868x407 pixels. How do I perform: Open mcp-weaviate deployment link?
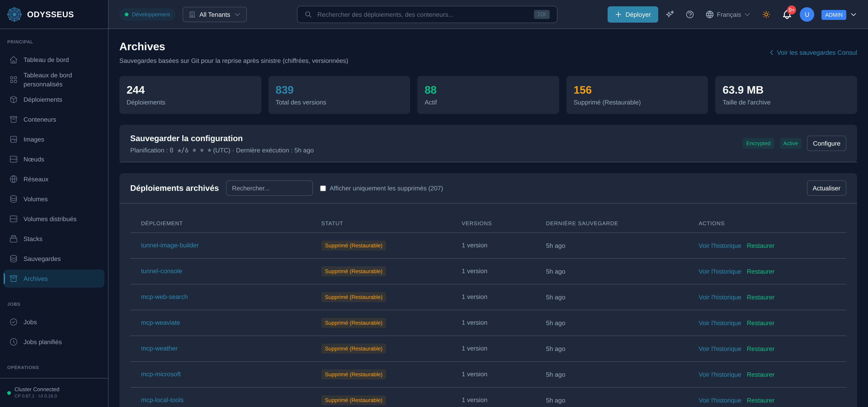tap(160, 322)
